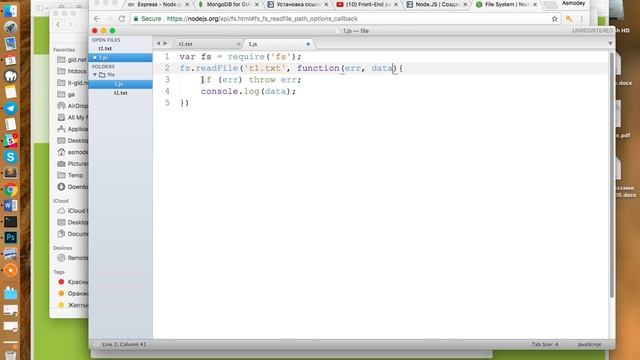Click line number 1 in the gutter
640x360 pixels.
[x=167, y=56]
